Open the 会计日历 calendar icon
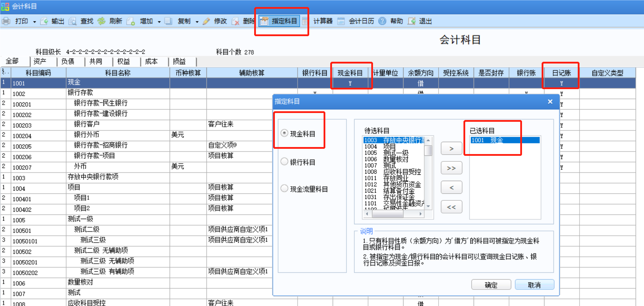This screenshot has height=306, width=644. point(341,21)
